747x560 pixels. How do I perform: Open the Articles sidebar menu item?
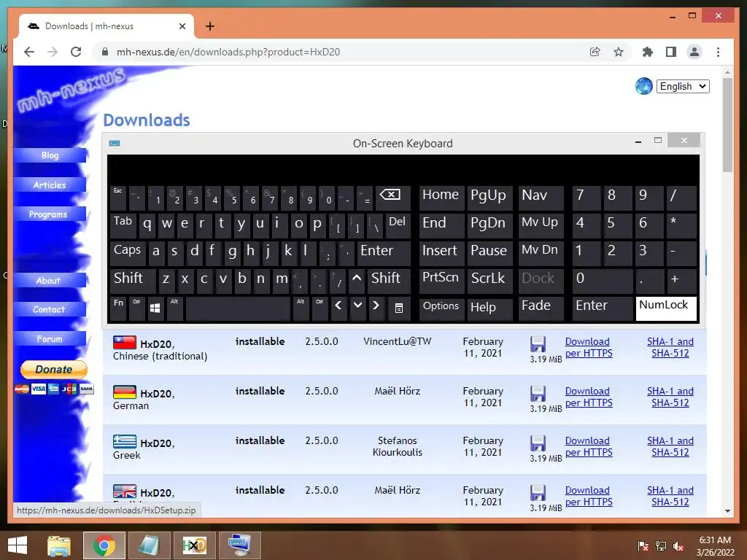50,184
